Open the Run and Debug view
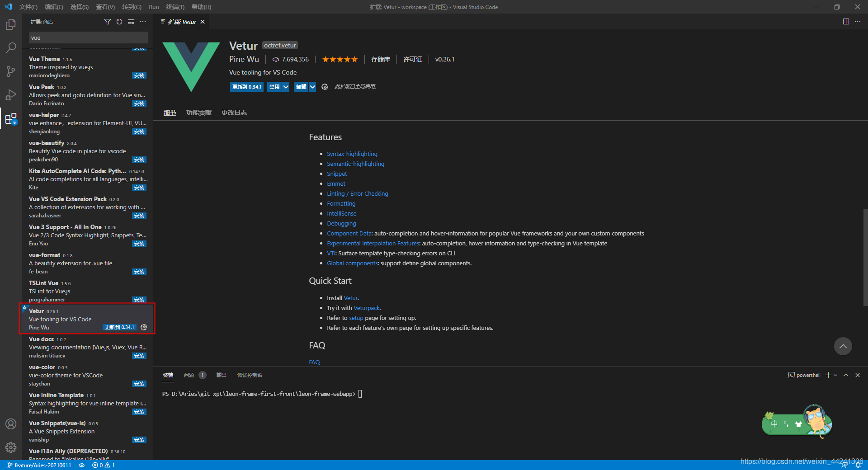The width and height of the screenshot is (868, 470). pyautogui.click(x=11, y=95)
